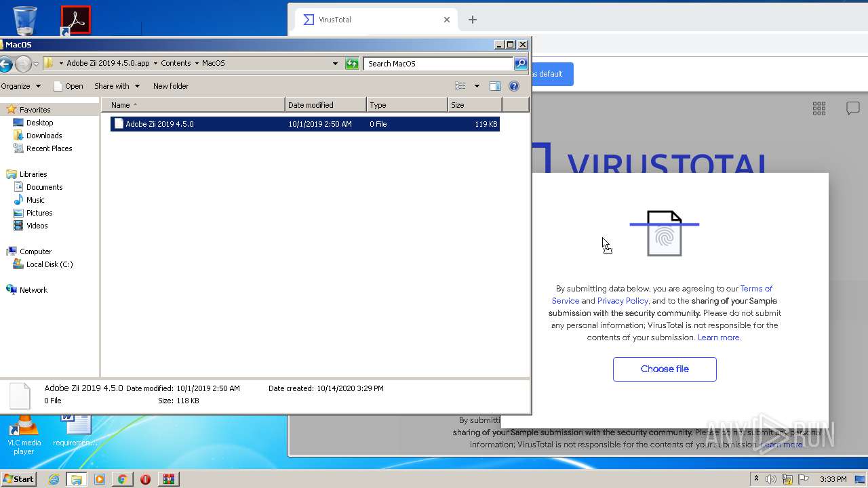Click the volume tray icon
This screenshot has height=488, width=868.
[771, 479]
